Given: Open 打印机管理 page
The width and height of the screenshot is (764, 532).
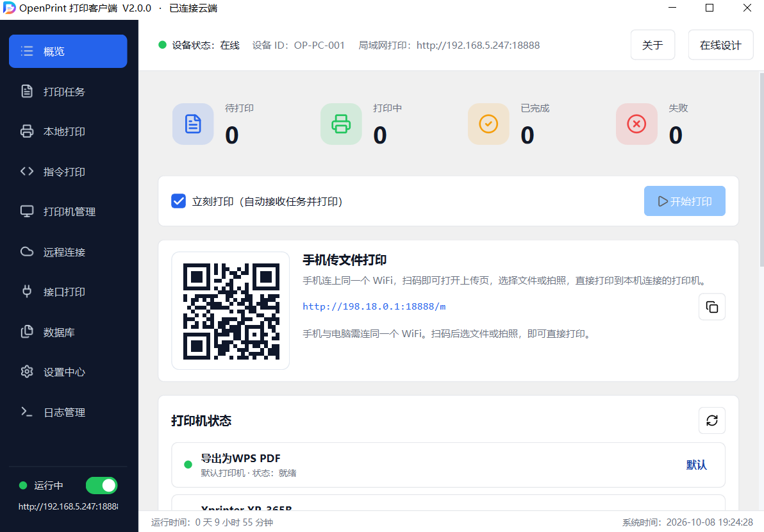Looking at the screenshot, I should (x=68, y=212).
